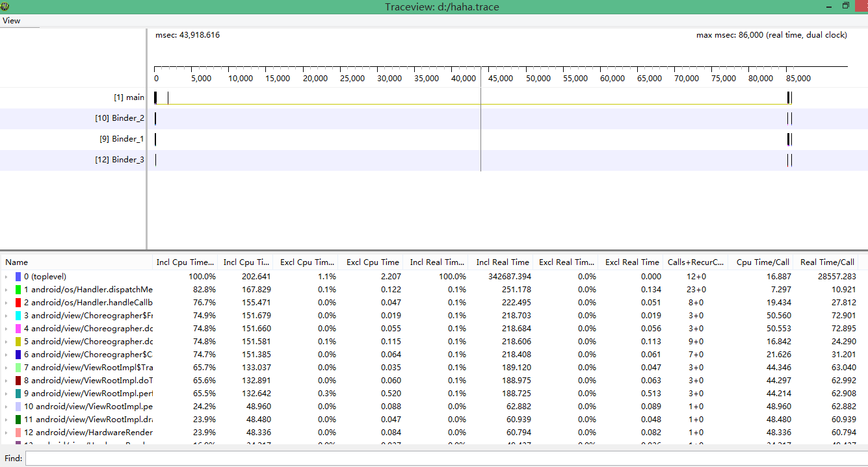The width and height of the screenshot is (868, 467).
Task: Sort by Incl Real Time column header
Action: (502, 262)
